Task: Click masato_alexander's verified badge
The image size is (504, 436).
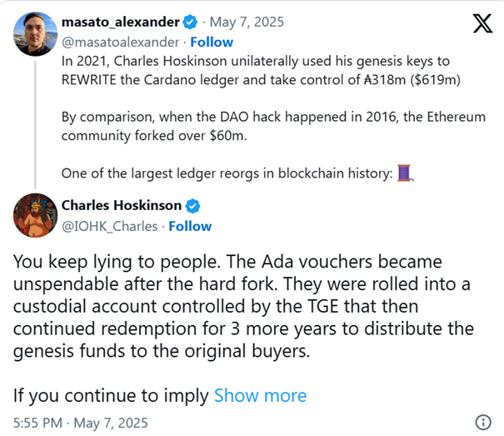Action: (190, 23)
